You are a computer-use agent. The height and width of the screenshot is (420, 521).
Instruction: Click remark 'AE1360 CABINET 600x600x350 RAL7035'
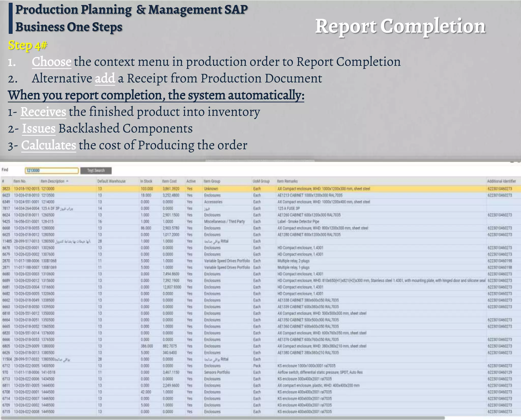click(x=308, y=326)
